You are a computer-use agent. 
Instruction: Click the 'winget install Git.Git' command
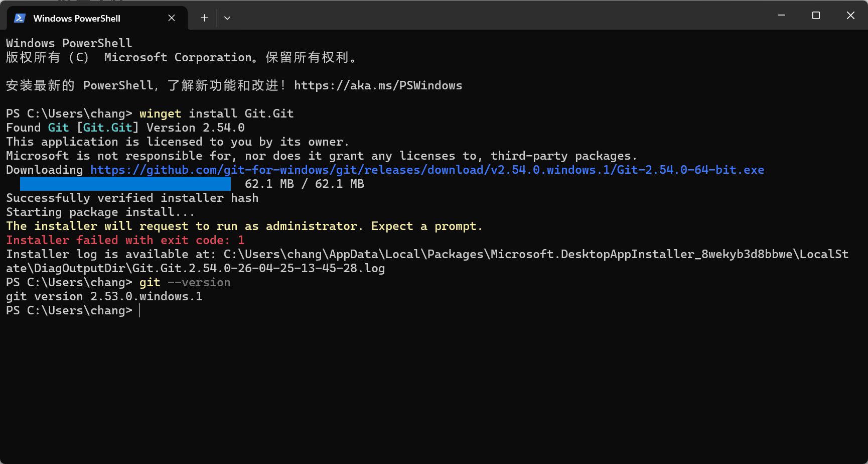click(217, 113)
